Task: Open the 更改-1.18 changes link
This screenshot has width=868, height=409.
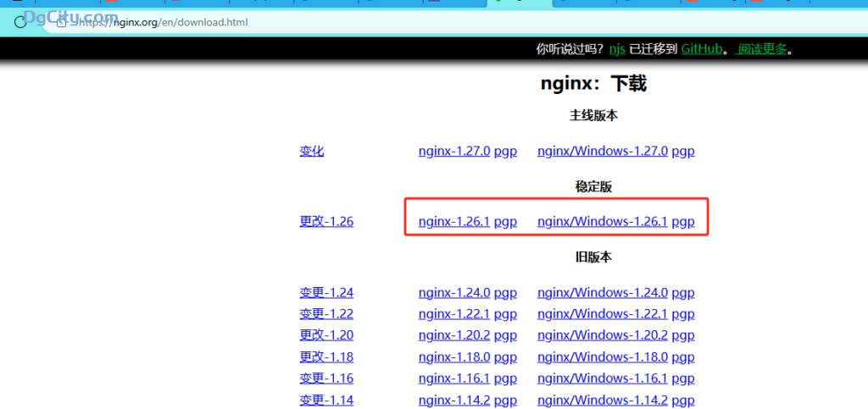Action: point(326,356)
